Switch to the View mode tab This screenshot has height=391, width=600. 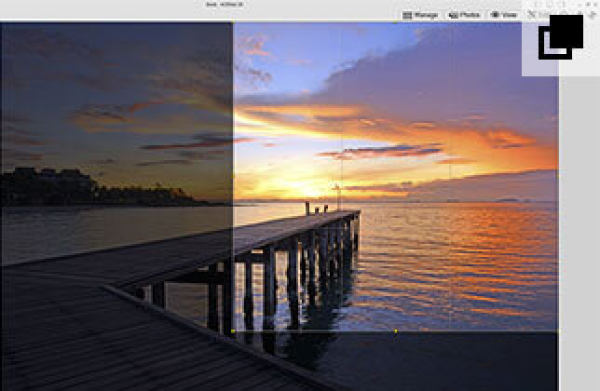(x=504, y=15)
